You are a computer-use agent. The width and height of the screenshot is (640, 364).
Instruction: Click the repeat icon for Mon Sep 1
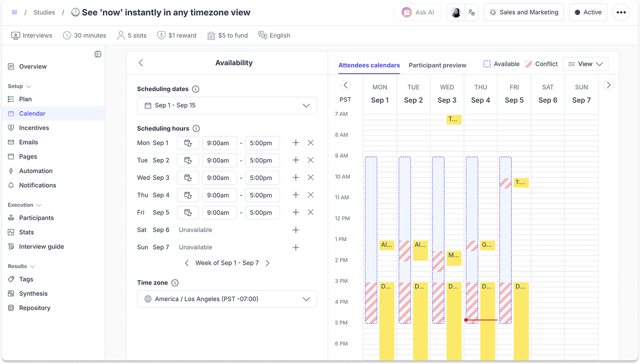click(188, 143)
